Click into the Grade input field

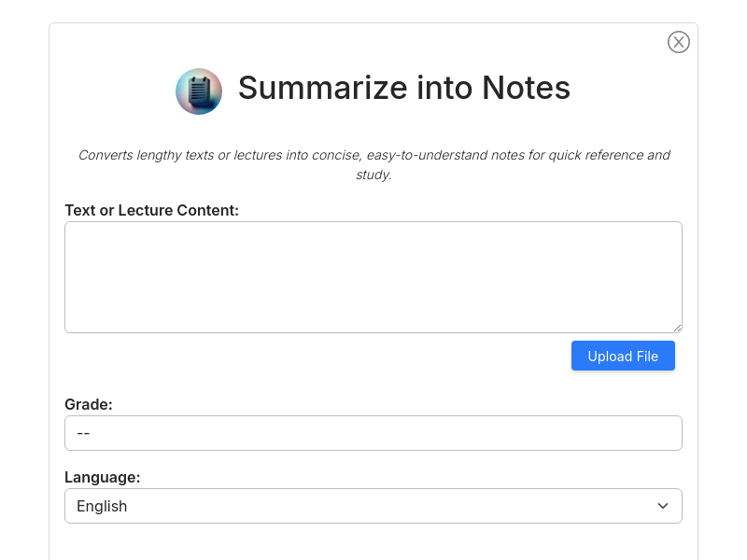(373, 433)
